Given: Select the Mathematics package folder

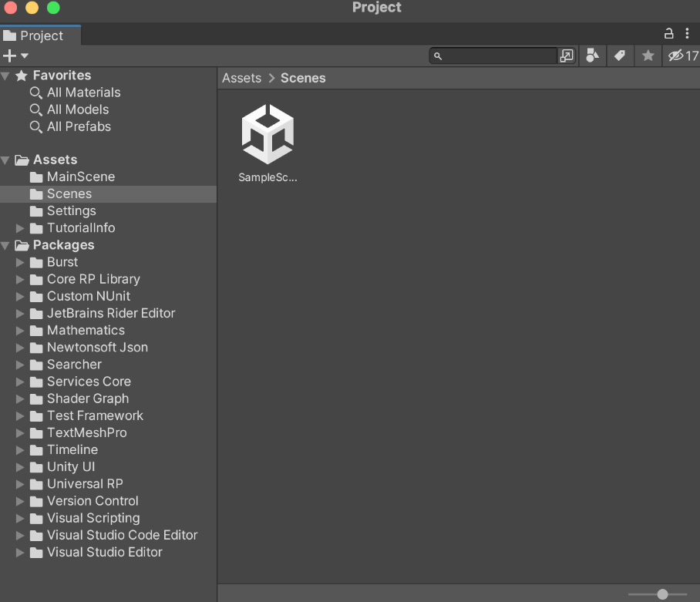Looking at the screenshot, I should coord(108,330).
